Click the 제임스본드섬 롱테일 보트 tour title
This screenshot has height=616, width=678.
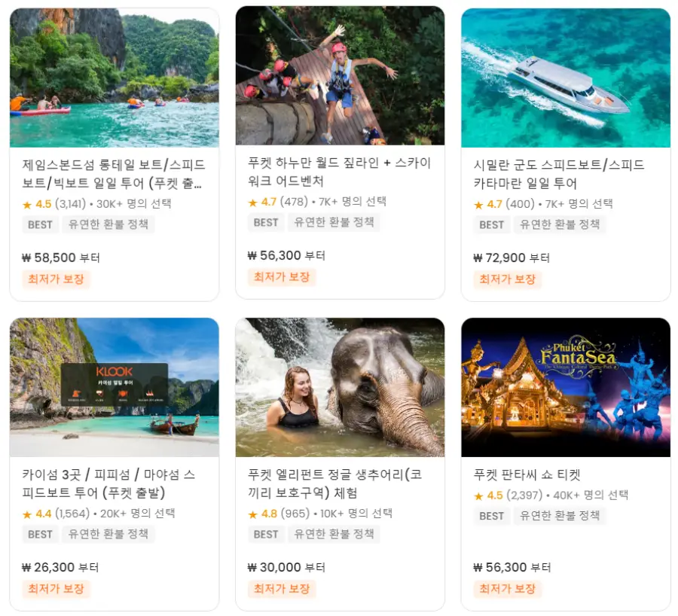click(x=114, y=174)
